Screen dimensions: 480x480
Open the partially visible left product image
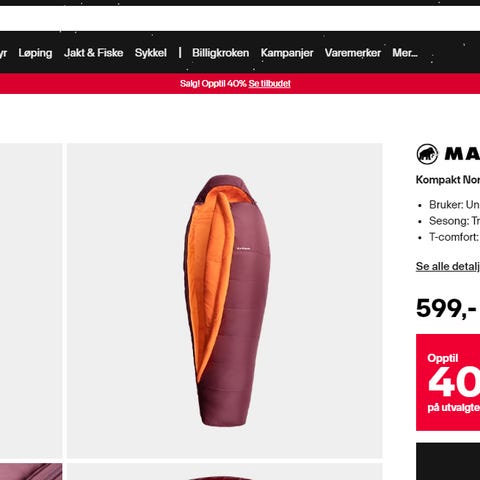click(31, 301)
